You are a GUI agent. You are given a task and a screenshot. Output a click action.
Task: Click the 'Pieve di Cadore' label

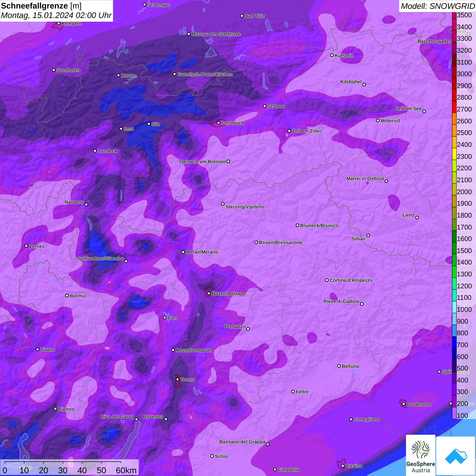click(341, 301)
